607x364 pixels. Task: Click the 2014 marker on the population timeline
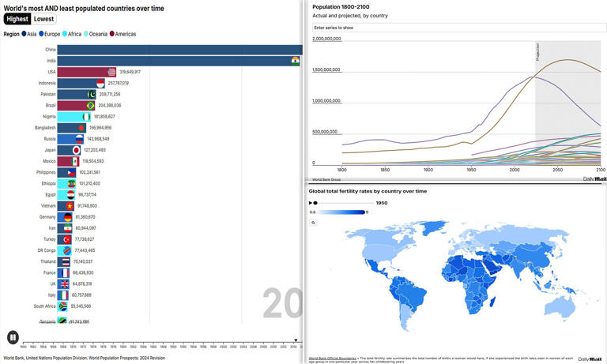292,346
